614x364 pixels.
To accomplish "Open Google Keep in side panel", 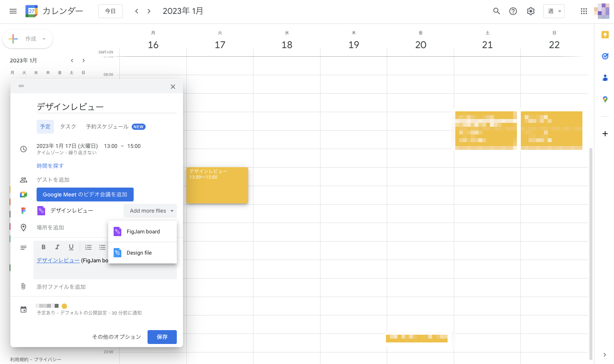I will click(605, 35).
